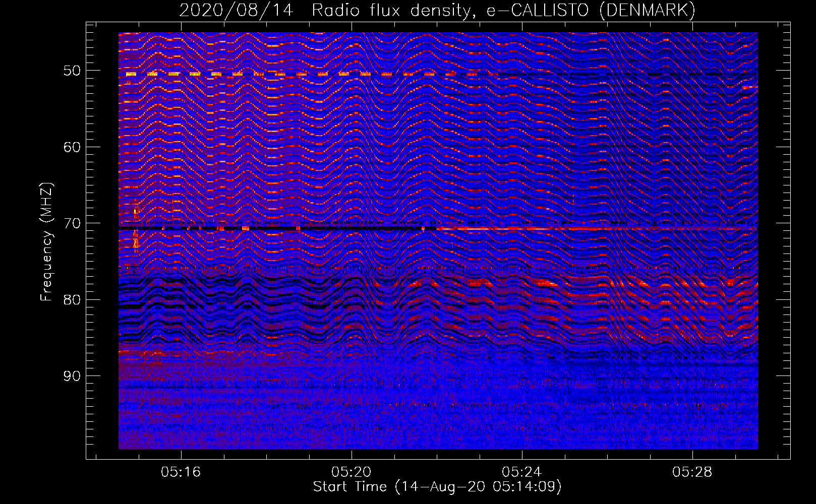Click the '05:28' time tick label
Viewport: 816px width, 504px height.
(692, 472)
